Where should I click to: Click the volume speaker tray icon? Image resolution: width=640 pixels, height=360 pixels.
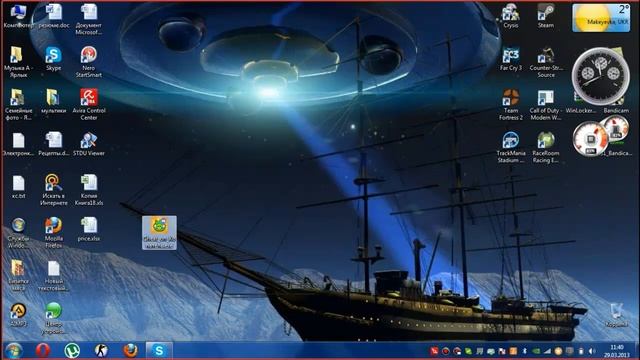[x=591, y=351]
